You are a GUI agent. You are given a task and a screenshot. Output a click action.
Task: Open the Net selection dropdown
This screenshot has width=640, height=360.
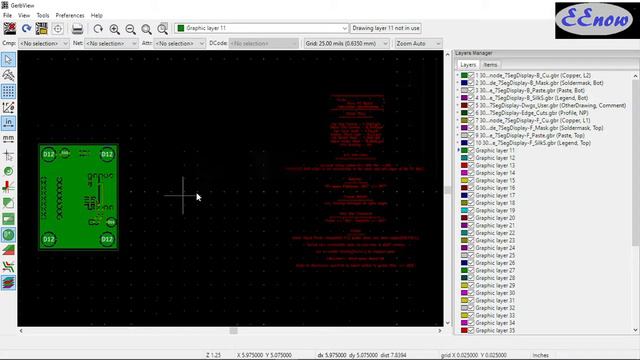[x=111, y=43]
